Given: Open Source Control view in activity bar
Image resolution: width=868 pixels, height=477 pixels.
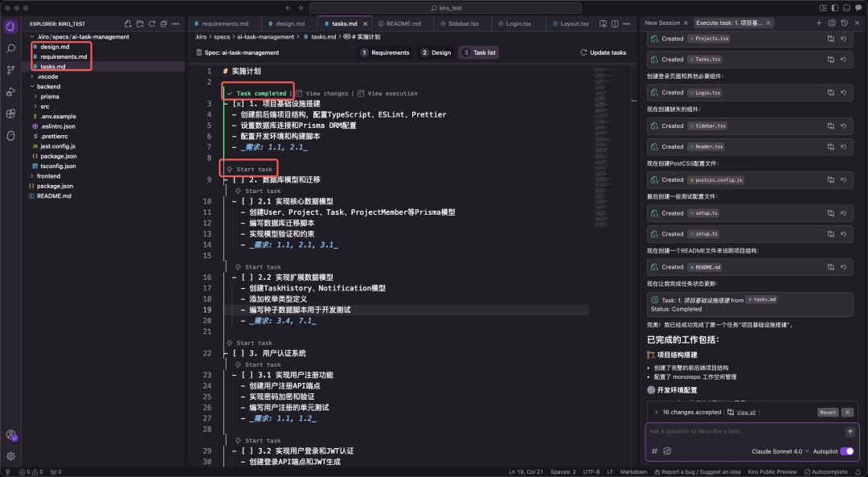Looking at the screenshot, I should (x=10, y=70).
